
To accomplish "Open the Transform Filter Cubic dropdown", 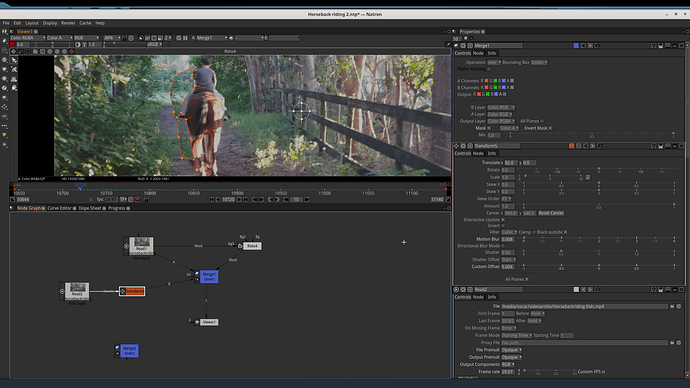I will [509, 232].
